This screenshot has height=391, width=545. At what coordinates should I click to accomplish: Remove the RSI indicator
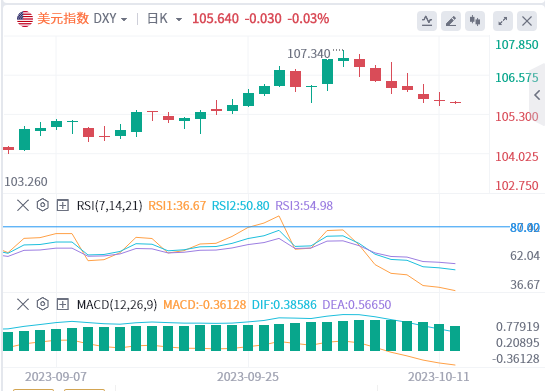click(23, 205)
